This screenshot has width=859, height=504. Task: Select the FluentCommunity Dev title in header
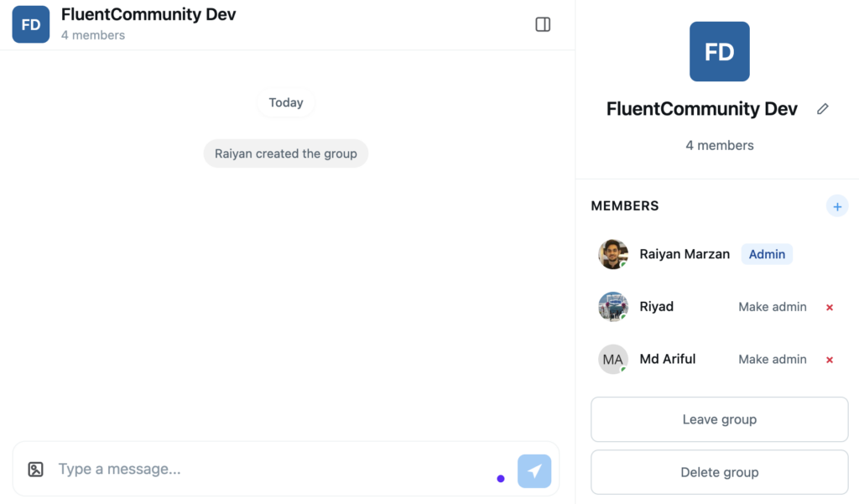[148, 15]
